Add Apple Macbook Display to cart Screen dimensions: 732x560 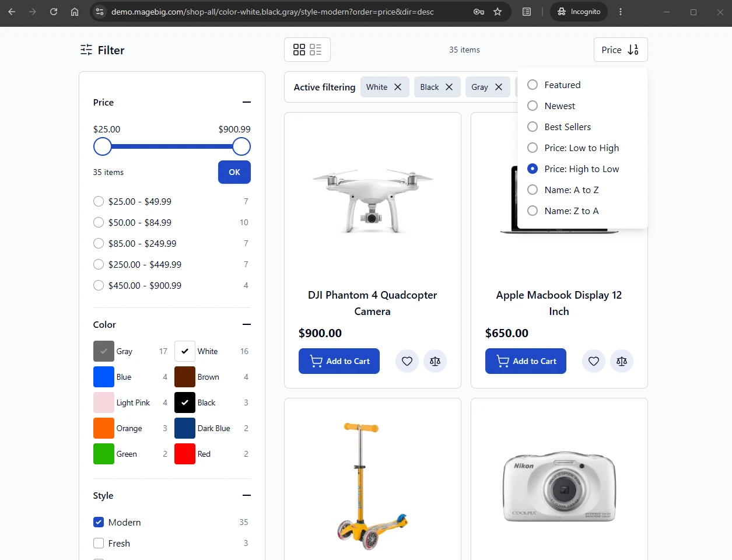tap(526, 361)
